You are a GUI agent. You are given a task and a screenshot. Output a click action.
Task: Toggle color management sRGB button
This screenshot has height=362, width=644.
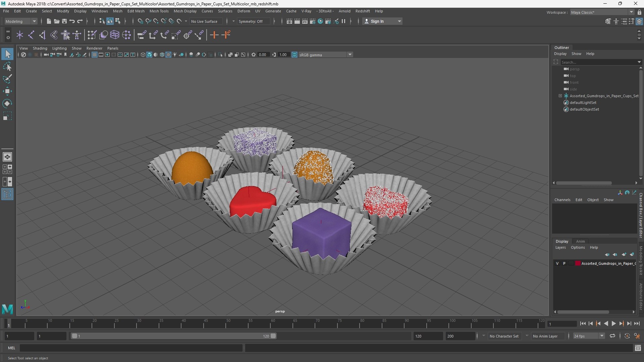pos(294,55)
